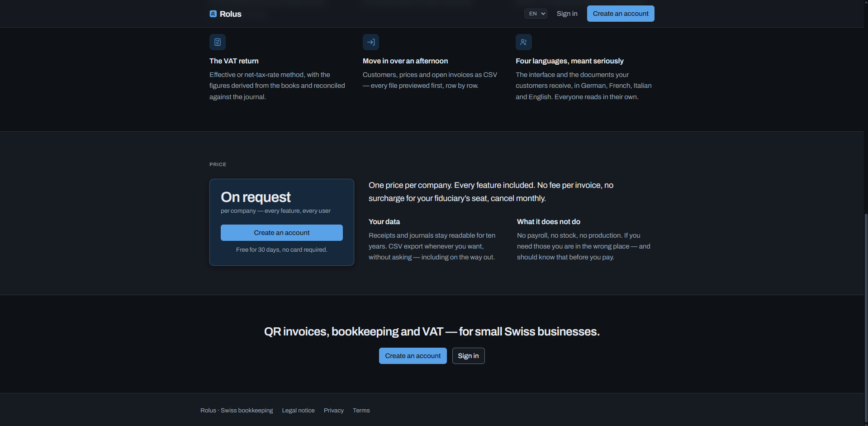Image resolution: width=868 pixels, height=426 pixels.
Task: Click 'Rolus · Swiss bookkeeping' footer text
Action: click(237, 411)
